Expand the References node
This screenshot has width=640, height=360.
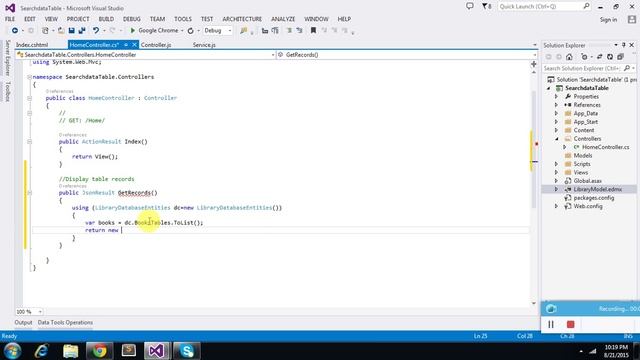(556, 105)
